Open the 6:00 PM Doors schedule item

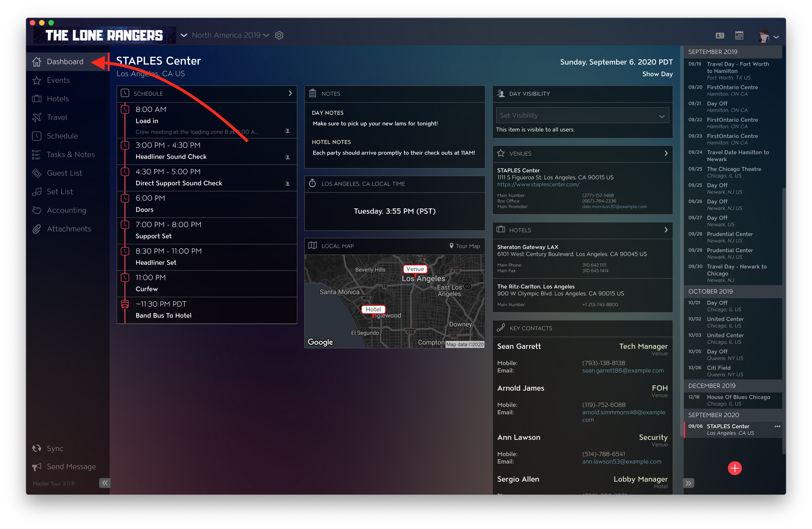tap(207, 204)
